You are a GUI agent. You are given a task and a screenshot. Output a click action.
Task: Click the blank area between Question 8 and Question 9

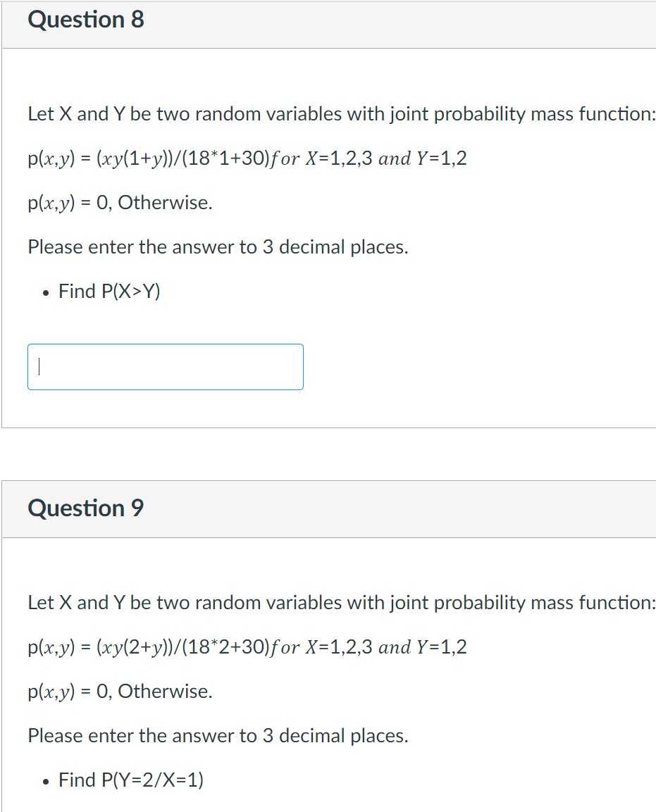pos(328,454)
